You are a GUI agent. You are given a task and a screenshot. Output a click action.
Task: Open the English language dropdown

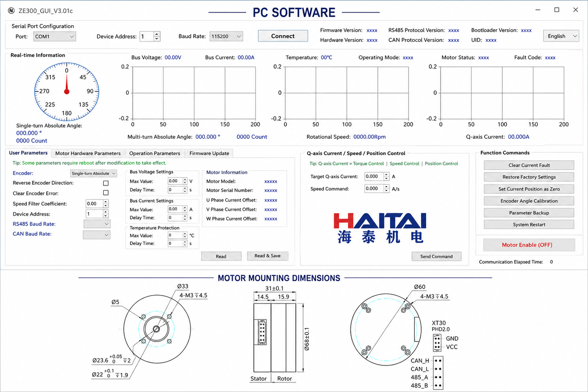point(561,36)
